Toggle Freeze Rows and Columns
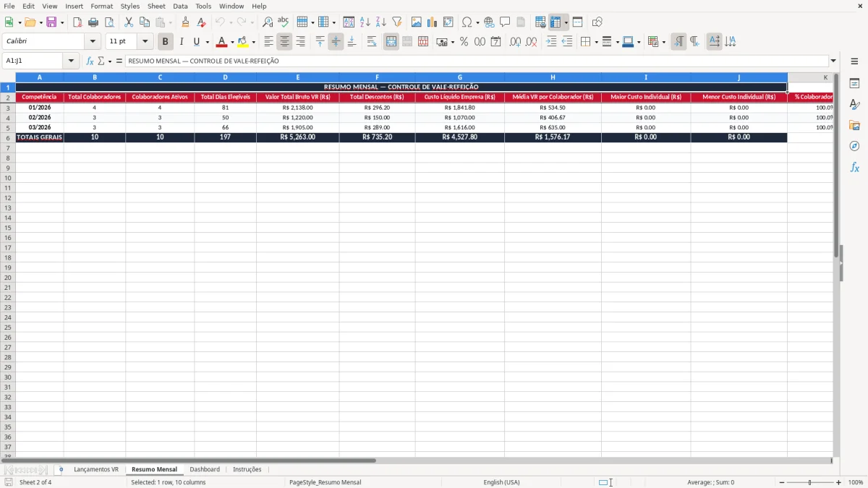 [556, 22]
